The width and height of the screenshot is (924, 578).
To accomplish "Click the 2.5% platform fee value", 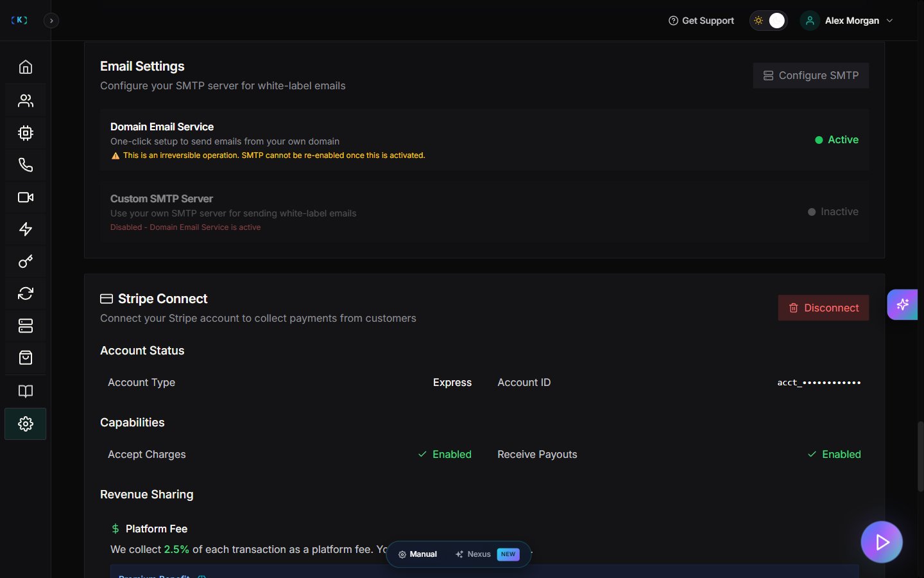I will (x=176, y=549).
